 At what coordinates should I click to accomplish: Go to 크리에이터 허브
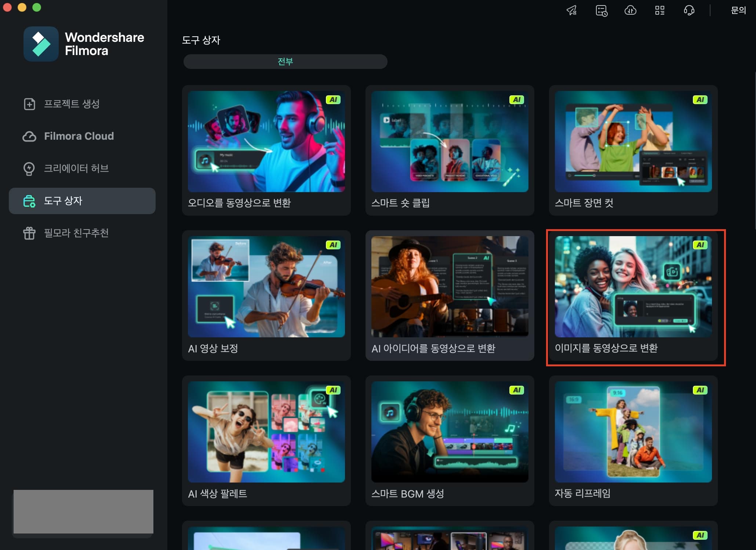click(x=82, y=168)
